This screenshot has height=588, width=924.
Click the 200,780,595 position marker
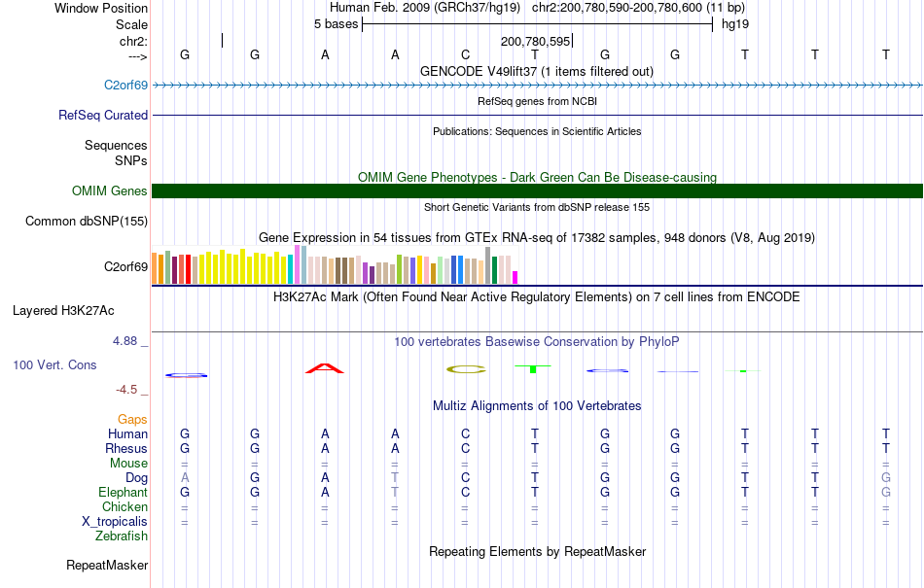point(536,41)
